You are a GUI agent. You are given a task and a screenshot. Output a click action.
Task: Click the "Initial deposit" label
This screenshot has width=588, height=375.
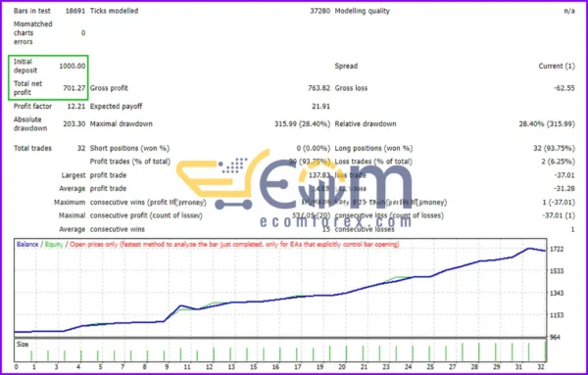click(25, 66)
